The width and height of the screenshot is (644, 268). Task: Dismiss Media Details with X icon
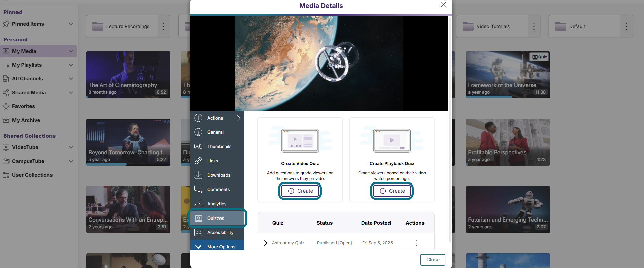[443, 5]
